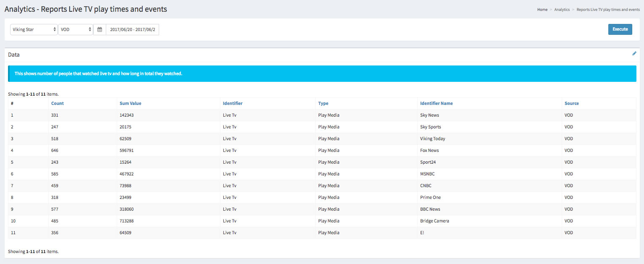Sort table by Source column header
The width and height of the screenshot is (644, 264).
click(571, 103)
